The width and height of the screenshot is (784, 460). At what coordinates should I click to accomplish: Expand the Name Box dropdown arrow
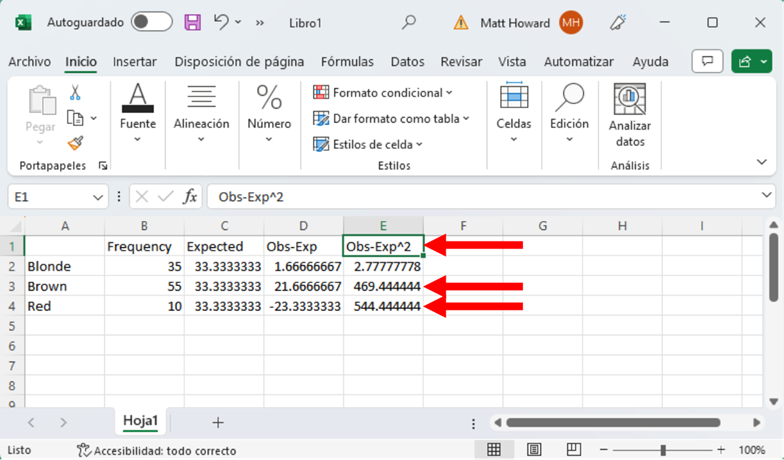(x=98, y=197)
